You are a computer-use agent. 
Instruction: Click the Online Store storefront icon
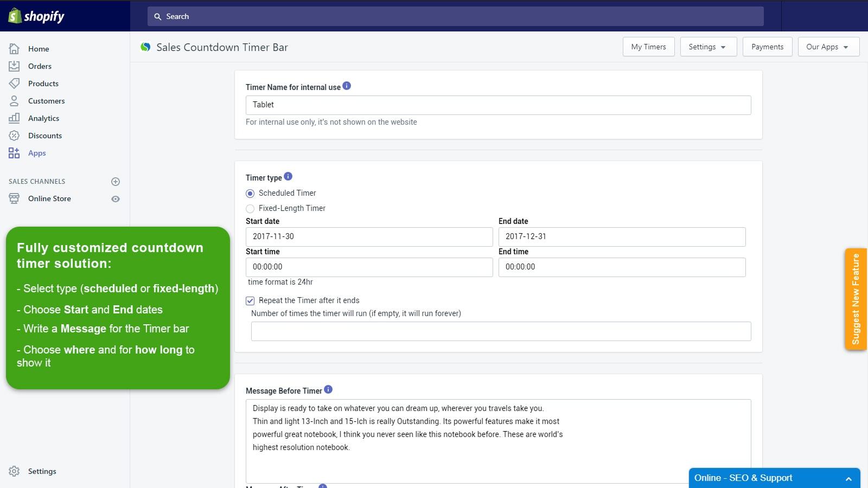click(x=14, y=198)
